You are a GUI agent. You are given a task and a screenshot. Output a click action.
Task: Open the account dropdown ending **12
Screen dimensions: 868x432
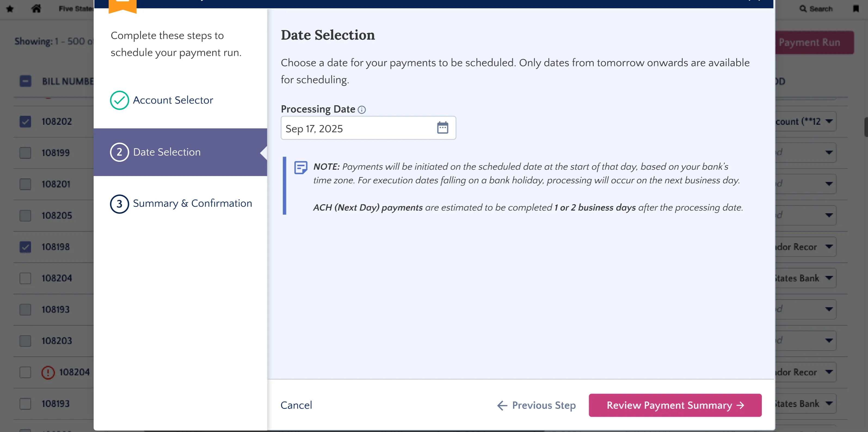(806, 121)
